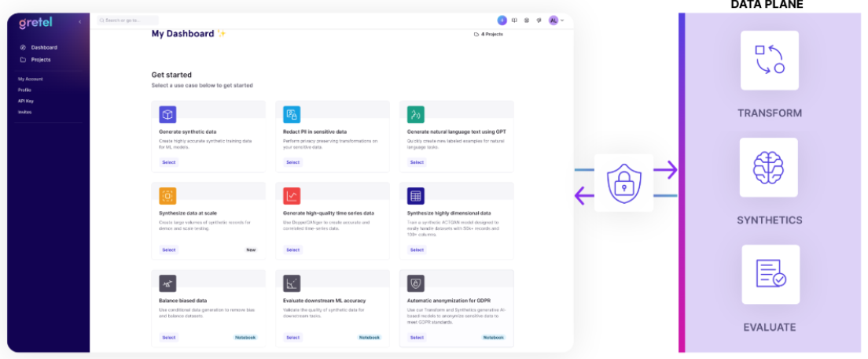
Task: Click the Projects folder icon in sidebar
Action: 23,60
